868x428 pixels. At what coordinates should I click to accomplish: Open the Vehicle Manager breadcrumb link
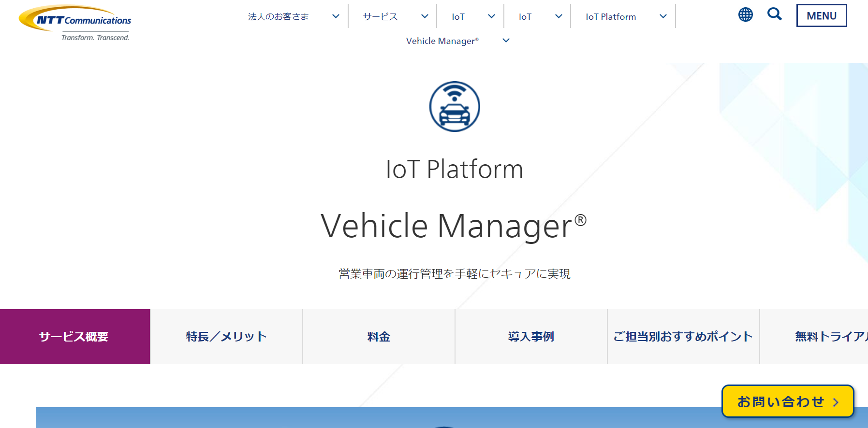pyautogui.click(x=442, y=41)
